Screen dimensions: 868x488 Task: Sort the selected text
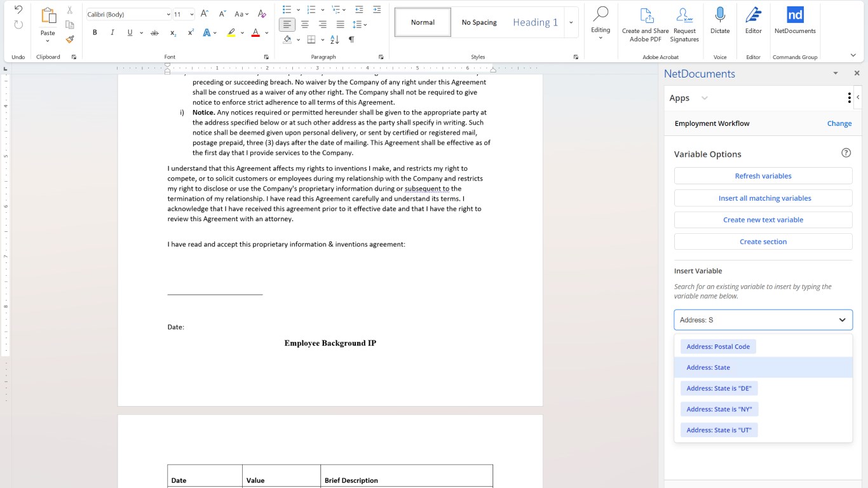(x=334, y=39)
